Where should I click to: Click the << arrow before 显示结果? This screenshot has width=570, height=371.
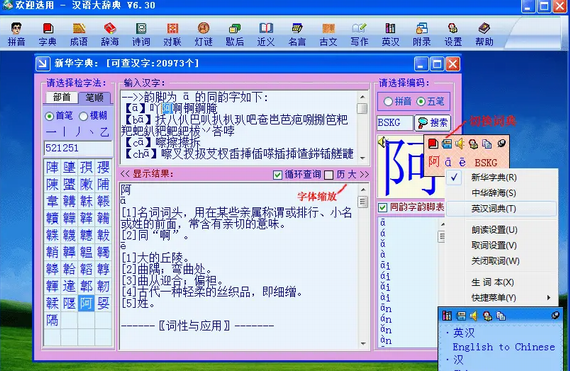click(x=125, y=174)
